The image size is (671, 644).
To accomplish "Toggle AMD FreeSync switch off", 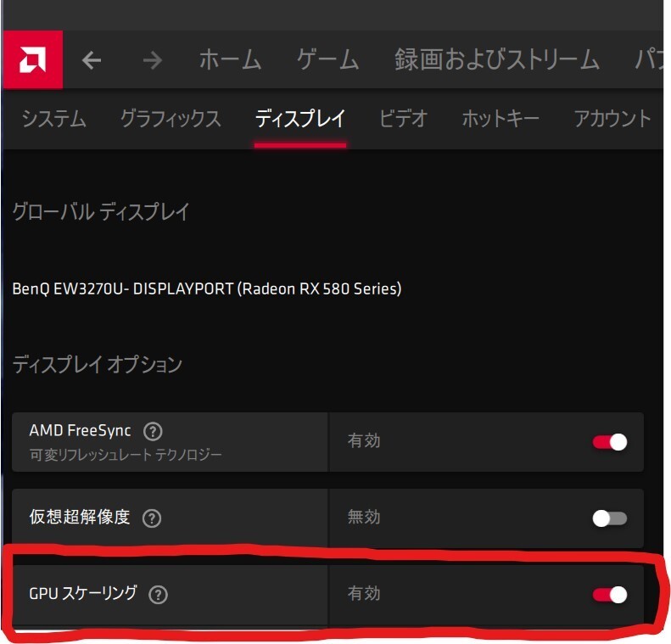I will coord(610,442).
